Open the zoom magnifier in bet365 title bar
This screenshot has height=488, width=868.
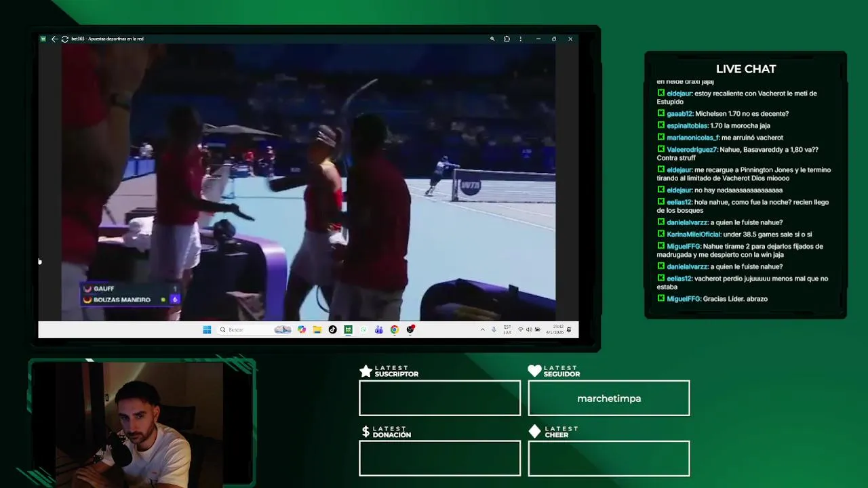tap(492, 39)
